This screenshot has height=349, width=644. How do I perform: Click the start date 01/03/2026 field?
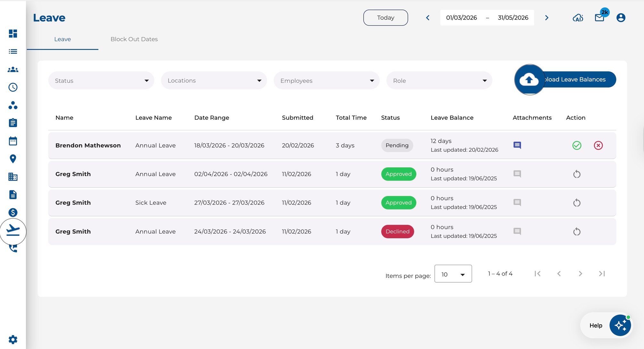tap(461, 18)
